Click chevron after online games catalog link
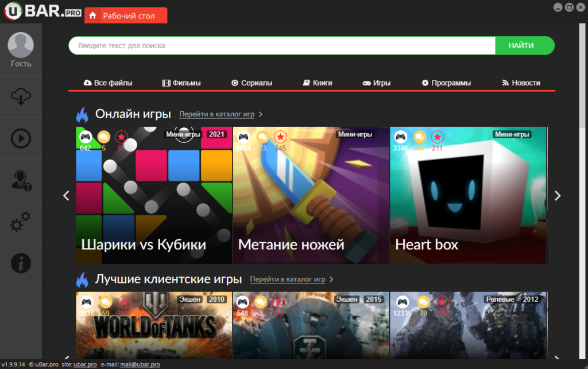This screenshot has height=369, width=588. 261,114
